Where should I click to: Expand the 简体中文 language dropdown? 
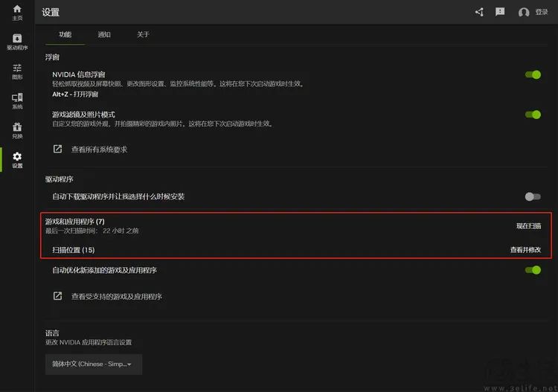point(93,364)
